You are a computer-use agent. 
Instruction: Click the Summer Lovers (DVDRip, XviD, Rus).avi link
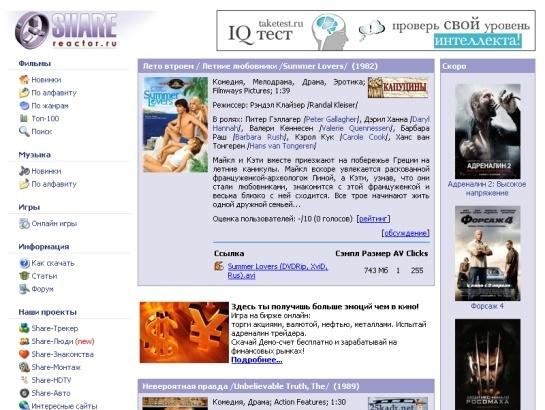coord(277,271)
